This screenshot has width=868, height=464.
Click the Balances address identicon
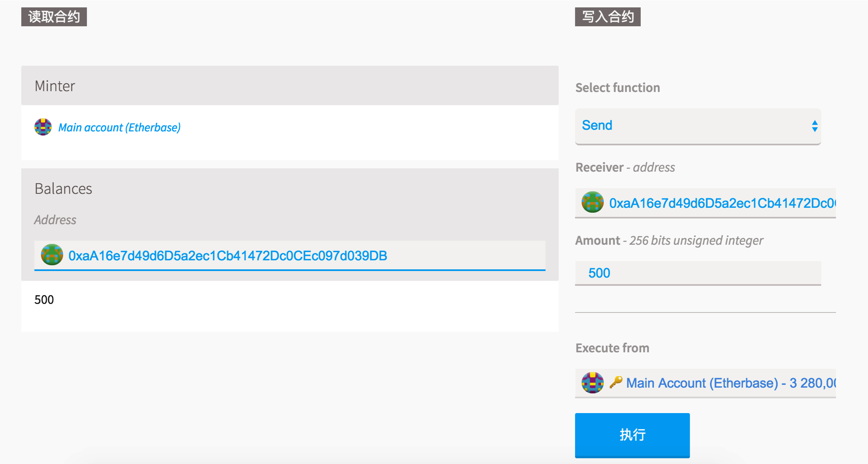(x=52, y=255)
